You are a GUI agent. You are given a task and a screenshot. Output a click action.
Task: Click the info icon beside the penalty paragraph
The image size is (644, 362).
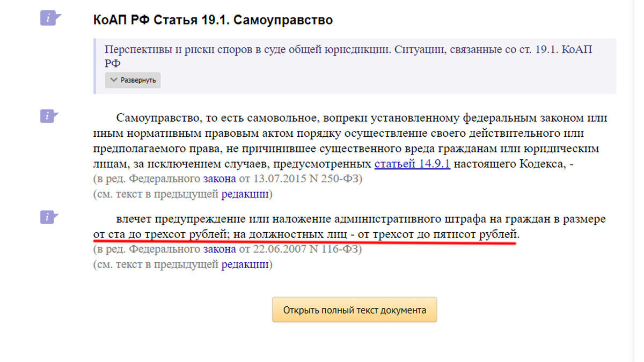(49, 217)
